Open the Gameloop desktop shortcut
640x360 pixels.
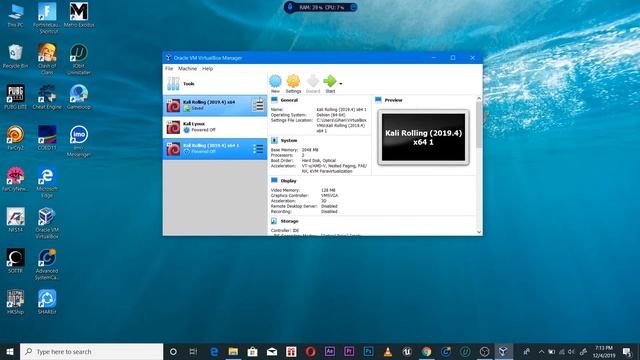point(79,97)
